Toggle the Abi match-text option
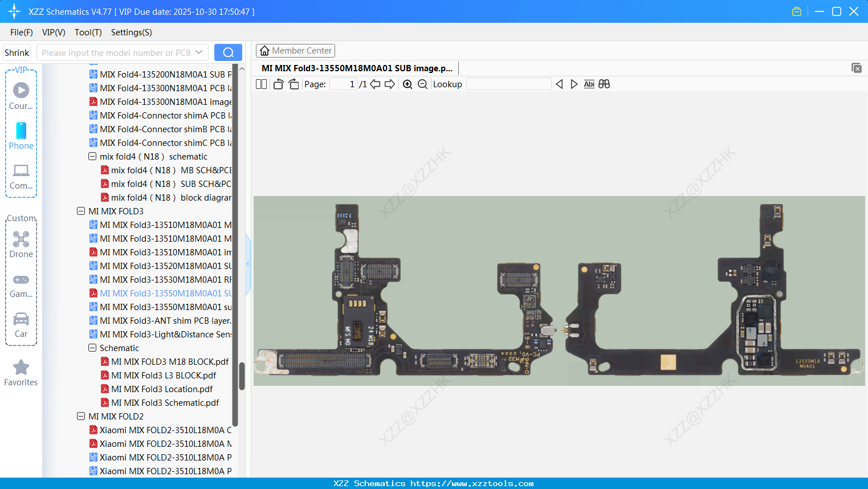The height and width of the screenshot is (489, 868). tap(589, 84)
